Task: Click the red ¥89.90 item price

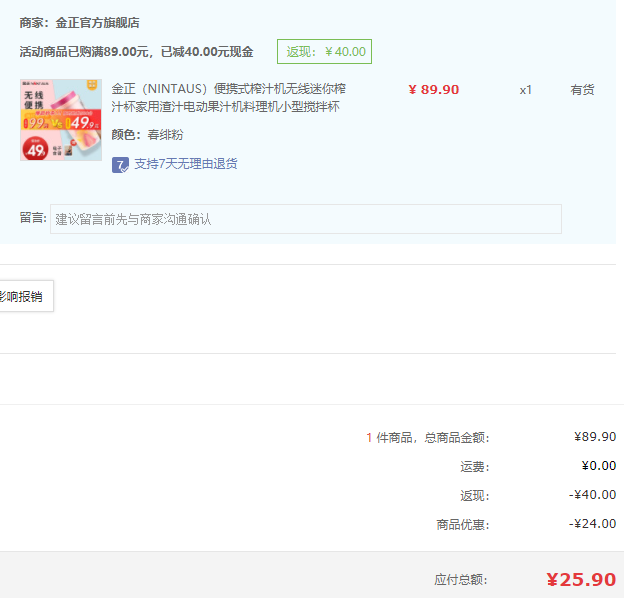Action: 433,90
